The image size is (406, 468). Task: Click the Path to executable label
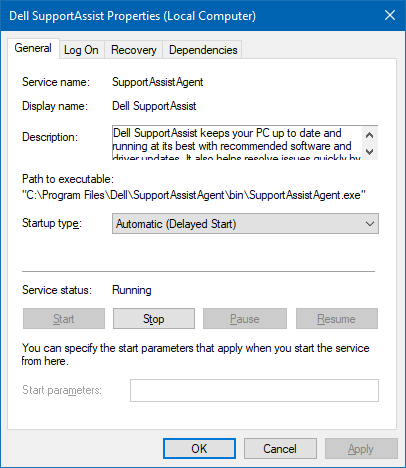[68, 179]
